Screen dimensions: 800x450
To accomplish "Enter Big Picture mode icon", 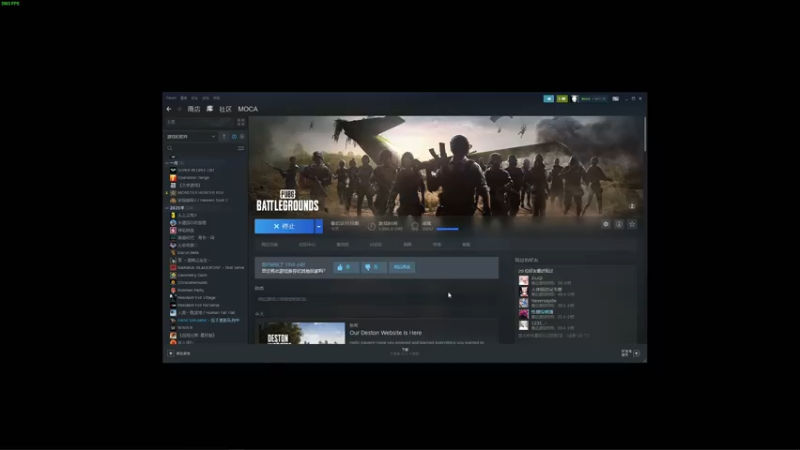I will click(616, 98).
